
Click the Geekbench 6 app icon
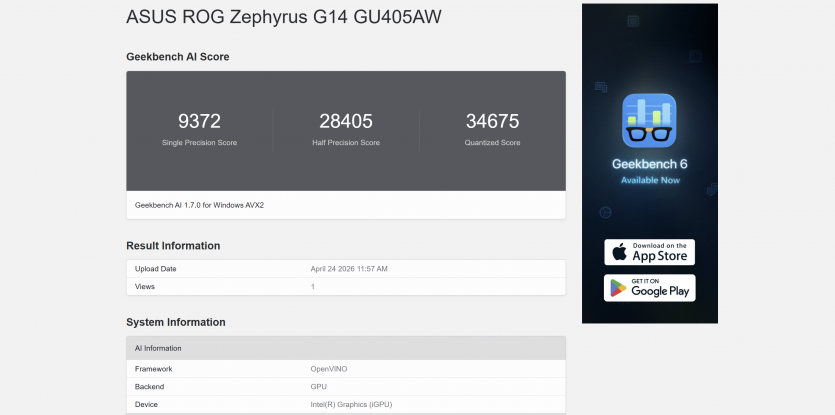[x=649, y=120]
